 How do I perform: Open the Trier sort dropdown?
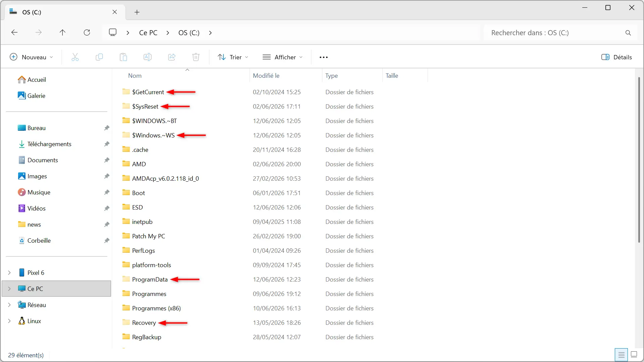click(233, 57)
